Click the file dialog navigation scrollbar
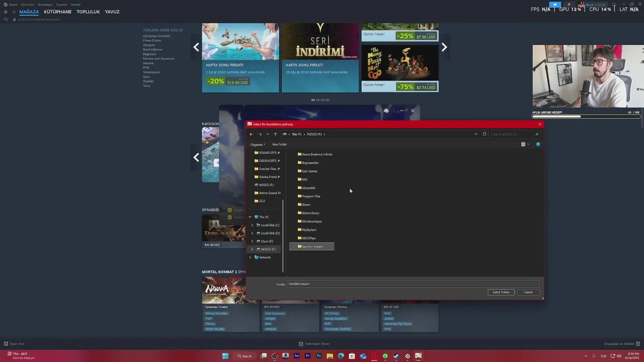 pos(283,235)
